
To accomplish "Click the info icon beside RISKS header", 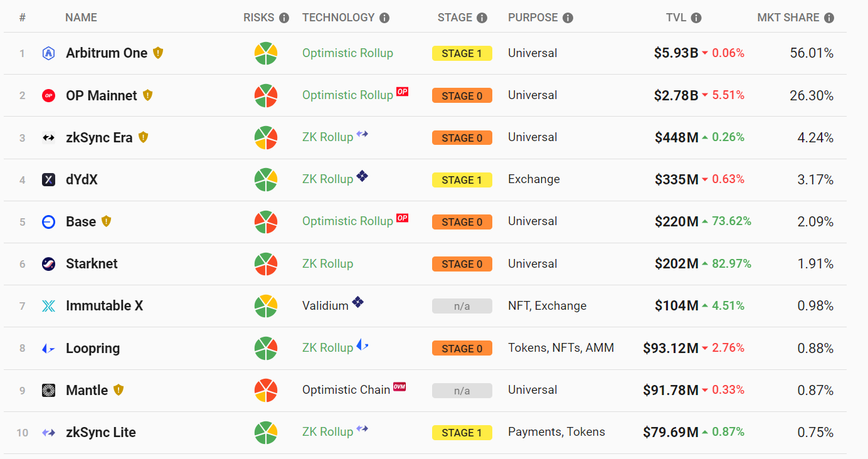I will click(x=284, y=18).
